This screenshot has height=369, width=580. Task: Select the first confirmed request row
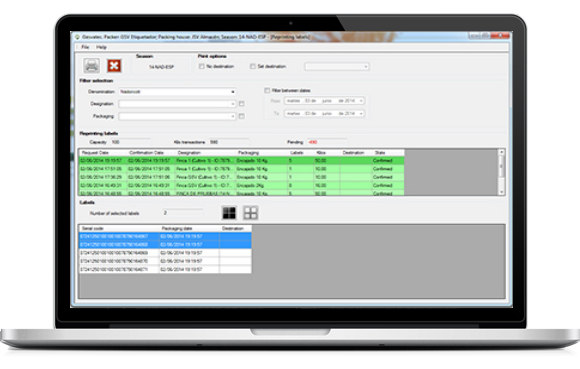[x=242, y=161]
